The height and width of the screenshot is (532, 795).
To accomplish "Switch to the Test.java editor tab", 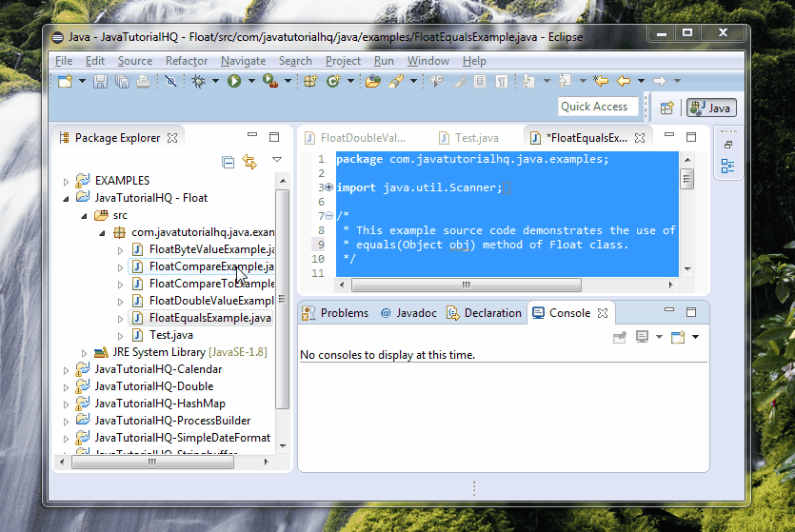I will click(x=469, y=138).
